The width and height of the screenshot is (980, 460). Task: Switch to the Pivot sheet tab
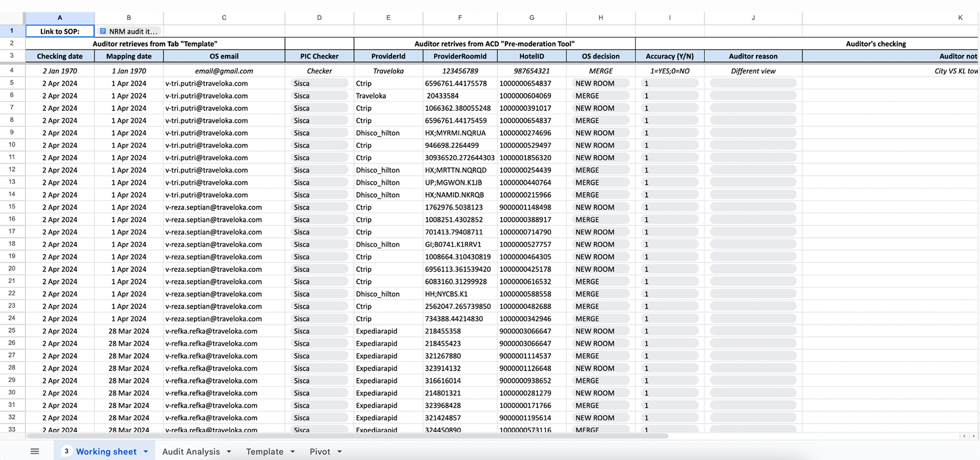click(320, 451)
